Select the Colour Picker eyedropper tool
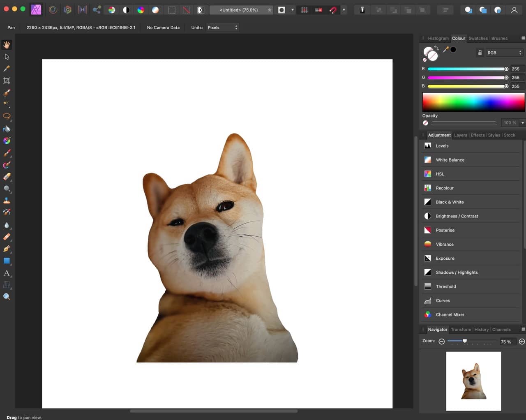 [7, 69]
